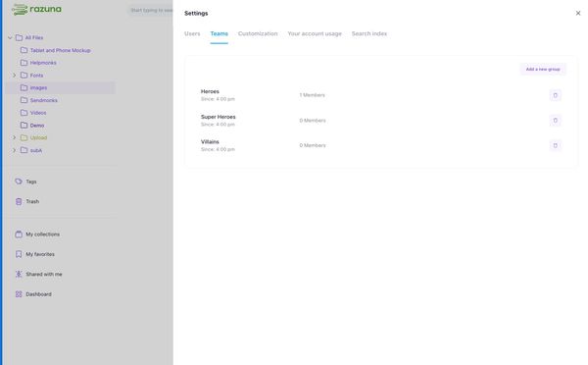Click the Tablet and Phone Mockup folder icon
588x365 pixels.
click(24, 50)
